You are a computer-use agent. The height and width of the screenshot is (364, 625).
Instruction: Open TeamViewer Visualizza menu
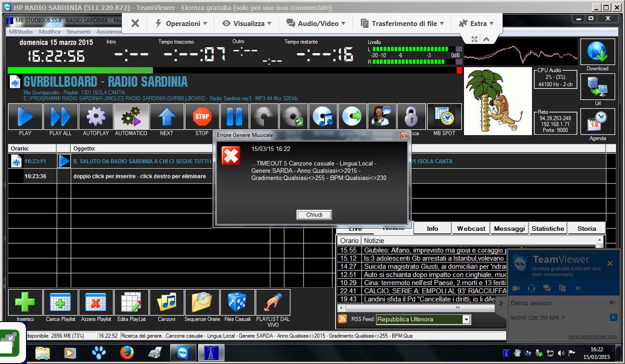(x=247, y=23)
